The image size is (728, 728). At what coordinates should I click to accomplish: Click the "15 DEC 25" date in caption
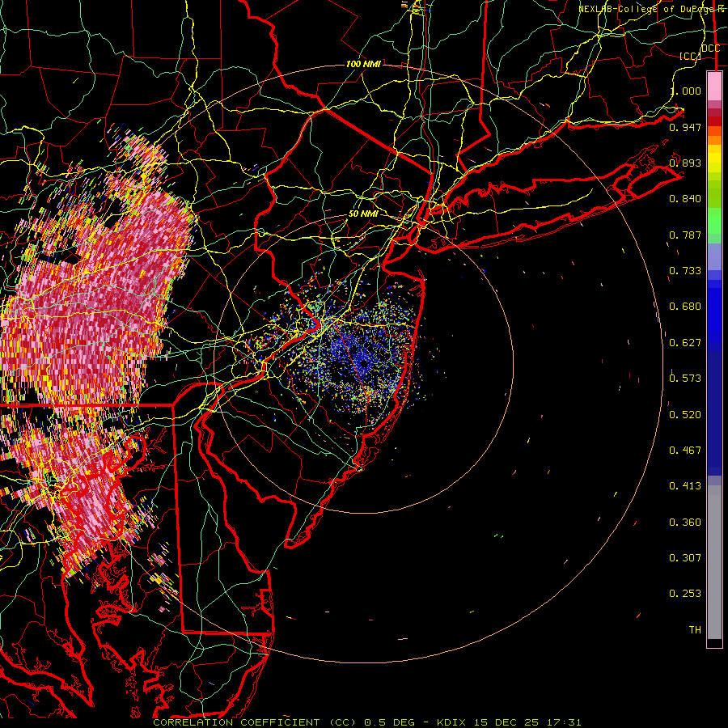[507, 722]
